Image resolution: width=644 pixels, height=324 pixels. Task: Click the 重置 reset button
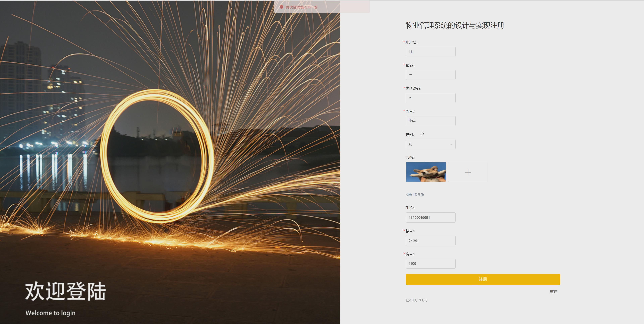click(x=553, y=291)
